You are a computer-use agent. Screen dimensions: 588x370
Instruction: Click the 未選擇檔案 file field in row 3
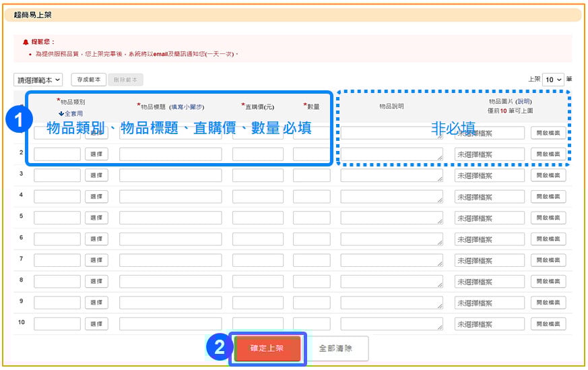(490, 175)
